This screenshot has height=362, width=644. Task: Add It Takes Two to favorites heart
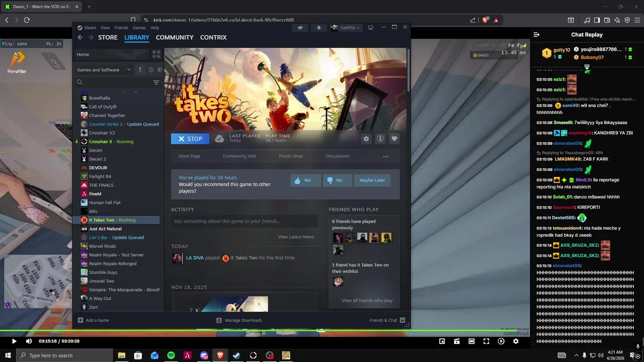(394, 139)
